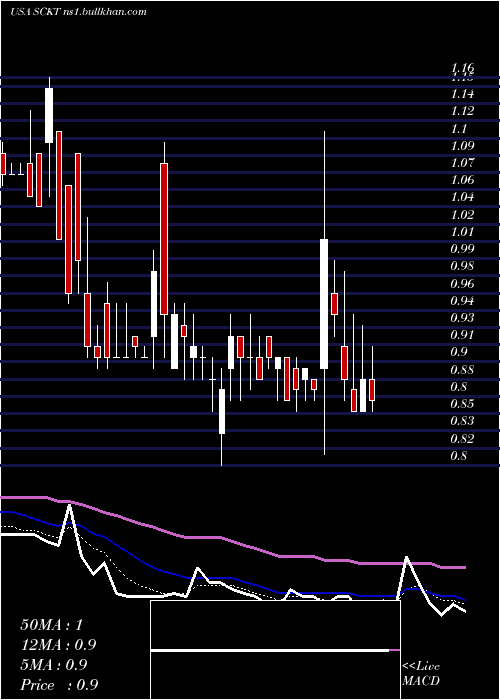Viewport: 500px width, 700px height.
Task: Click the 0.94 price axis label
Action: pos(462,301)
